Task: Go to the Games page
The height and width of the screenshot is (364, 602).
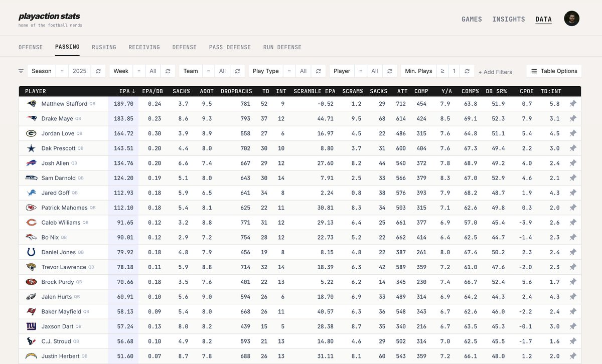Action: [x=472, y=19]
